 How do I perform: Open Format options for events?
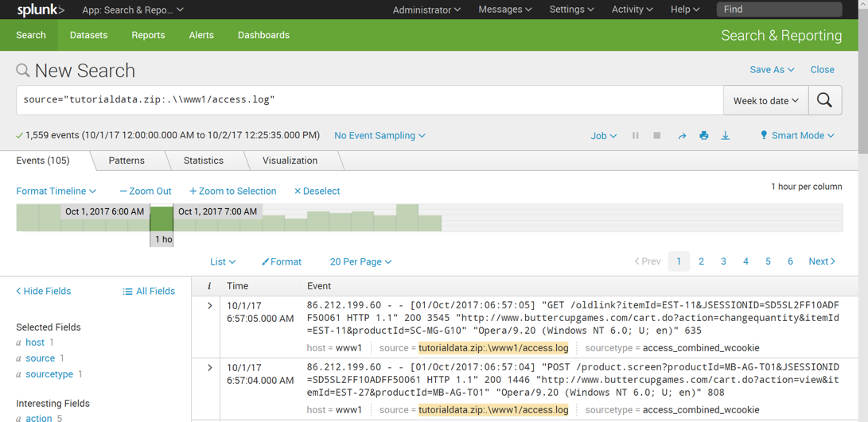[x=281, y=261]
